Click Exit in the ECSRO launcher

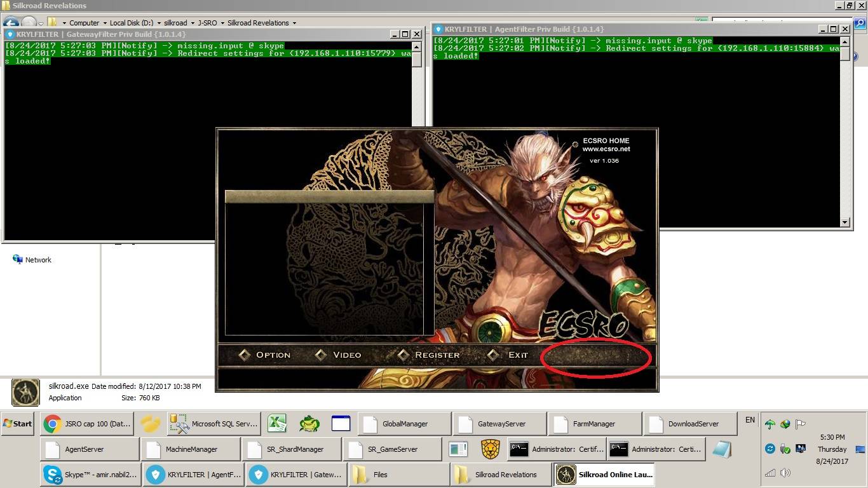(x=508, y=355)
